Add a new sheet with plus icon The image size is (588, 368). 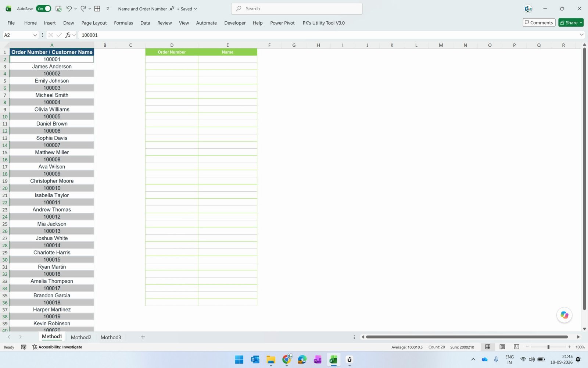tap(143, 337)
